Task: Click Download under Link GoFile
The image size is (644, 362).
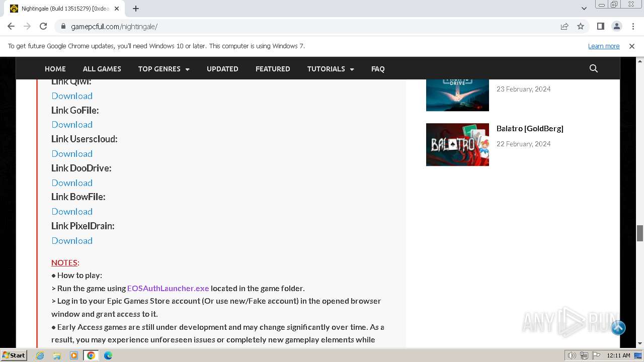Action: point(72,124)
